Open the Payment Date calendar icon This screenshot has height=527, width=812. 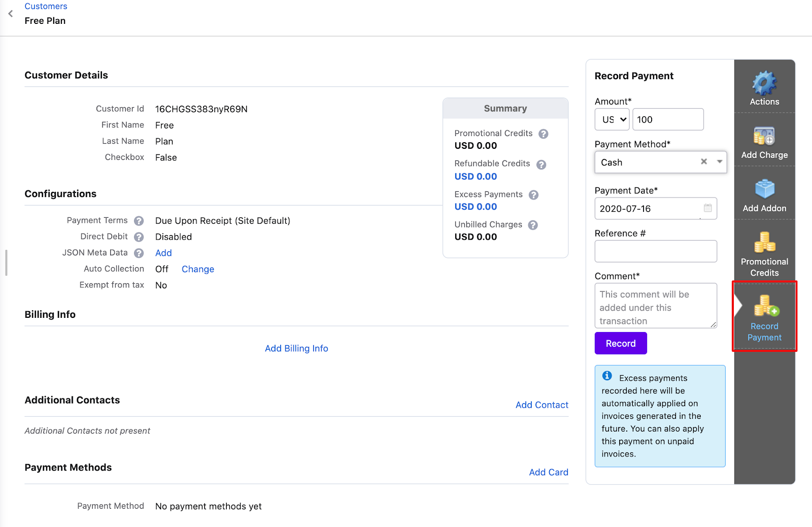tap(707, 208)
